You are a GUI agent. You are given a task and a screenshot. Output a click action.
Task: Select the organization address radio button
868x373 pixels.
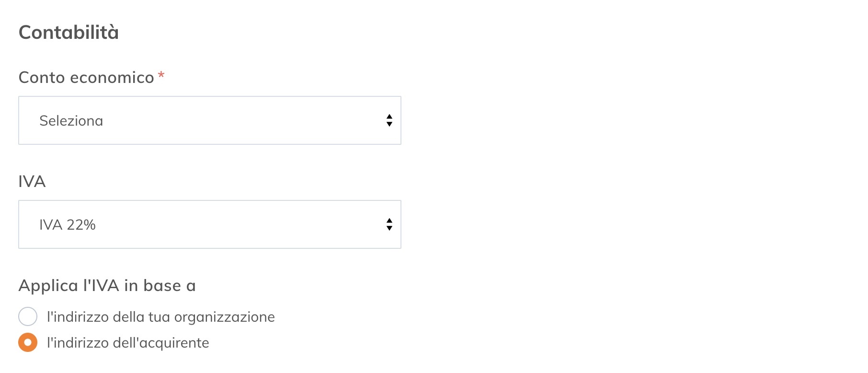28,316
